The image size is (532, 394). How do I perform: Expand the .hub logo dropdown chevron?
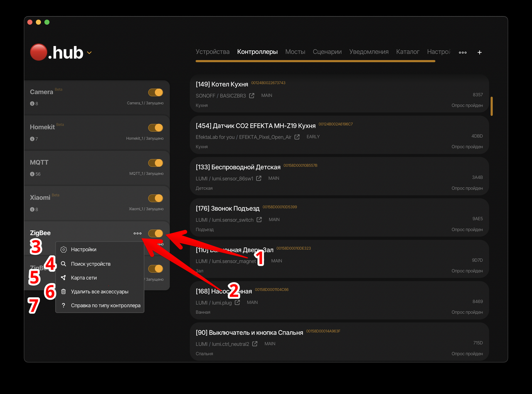[89, 53]
